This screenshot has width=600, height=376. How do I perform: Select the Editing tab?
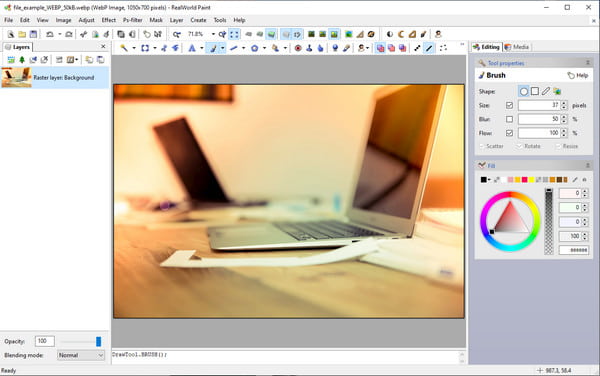tap(486, 47)
